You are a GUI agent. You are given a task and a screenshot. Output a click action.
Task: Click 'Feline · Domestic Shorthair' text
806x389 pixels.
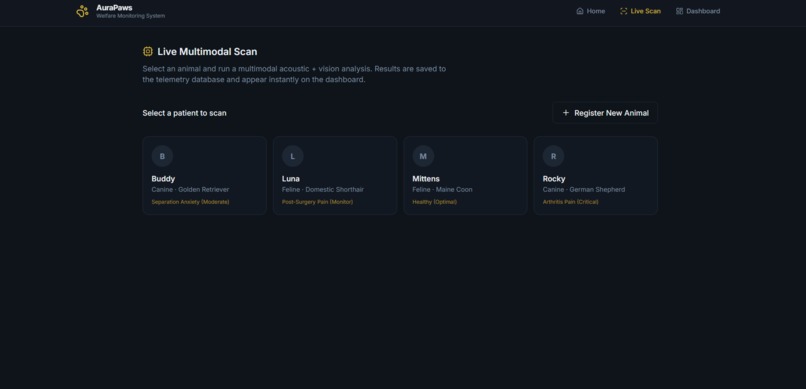(323, 190)
